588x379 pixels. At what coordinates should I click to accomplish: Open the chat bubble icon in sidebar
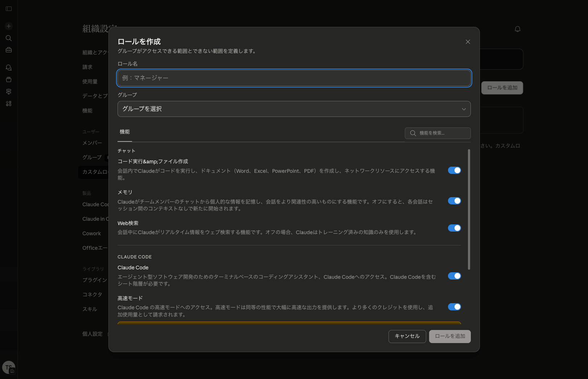(8, 68)
